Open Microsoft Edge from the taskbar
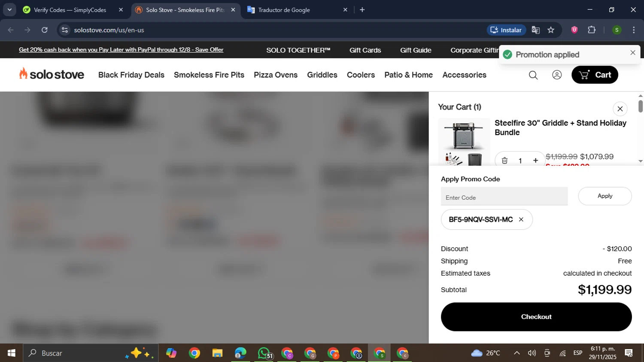This screenshot has height=362, width=644. [240, 353]
